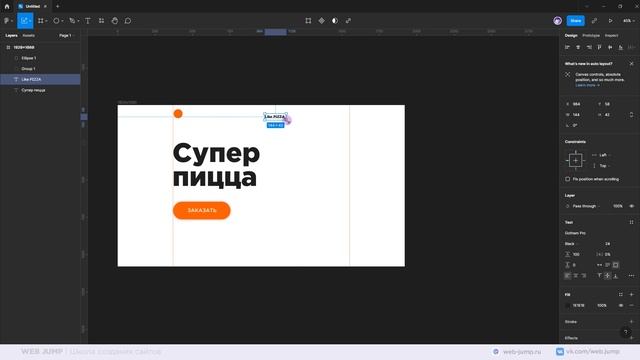The height and width of the screenshot is (360, 640).
Task: Select the Ellipse shape tool
Action: pyautogui.click(x=56, y=20)
